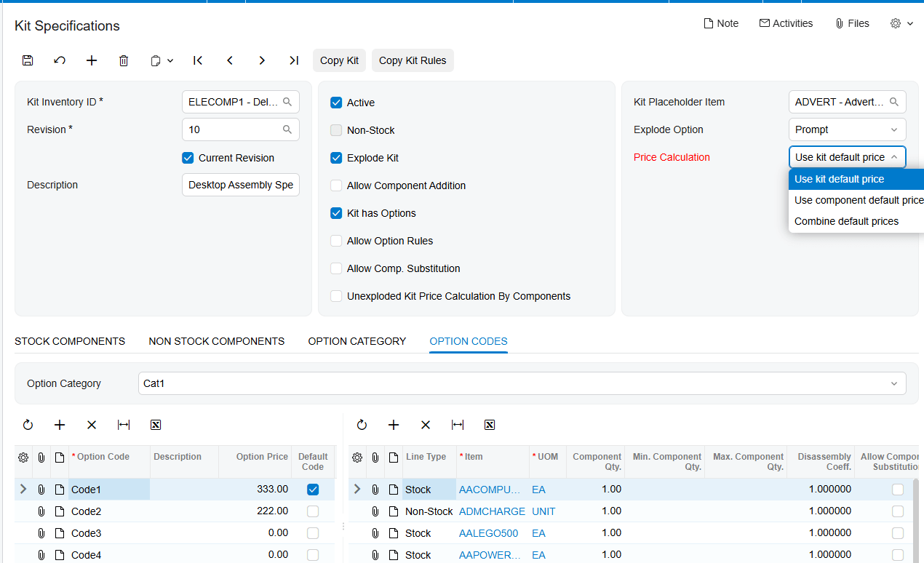This screenshot has width=924, height=563.
Task: Choose Combine default prices option
Action: 846,221
